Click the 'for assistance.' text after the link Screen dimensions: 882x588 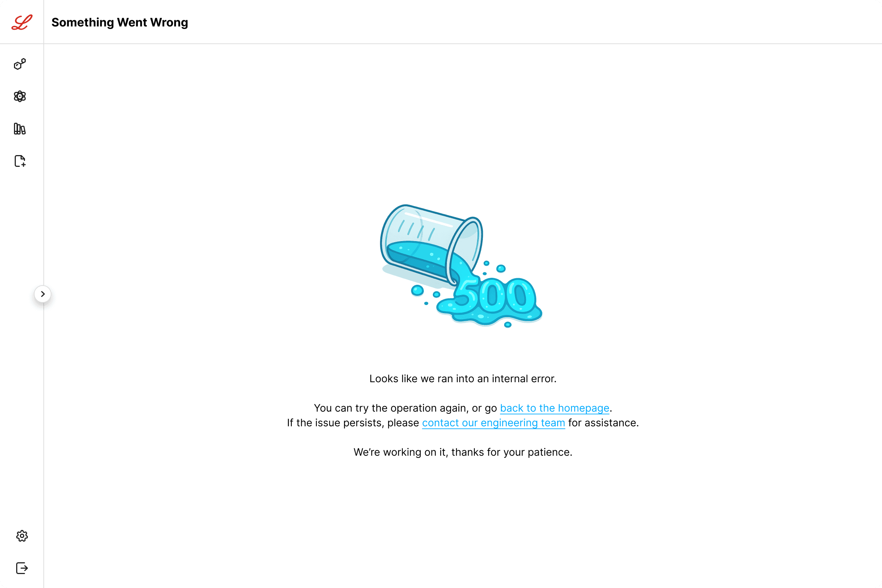coord(603,423)
